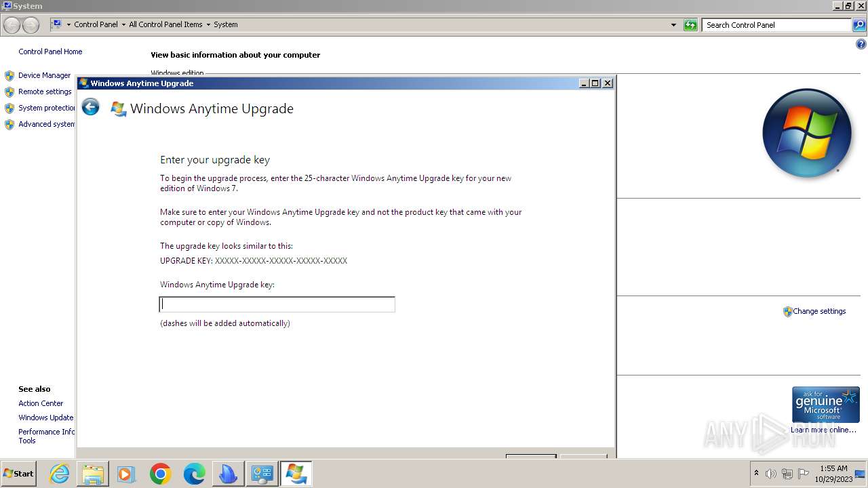Open Action Center under See also

[41, 403]
